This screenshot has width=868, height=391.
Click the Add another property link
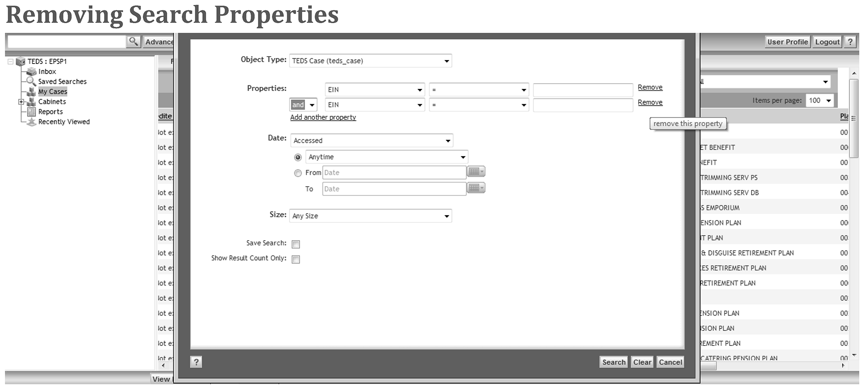(323, 117)
